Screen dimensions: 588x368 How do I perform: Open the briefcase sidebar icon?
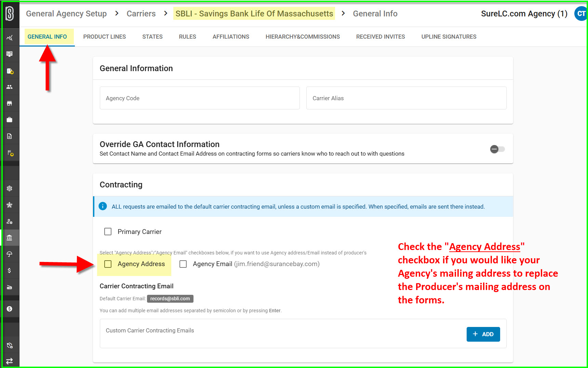click(10, 120)
